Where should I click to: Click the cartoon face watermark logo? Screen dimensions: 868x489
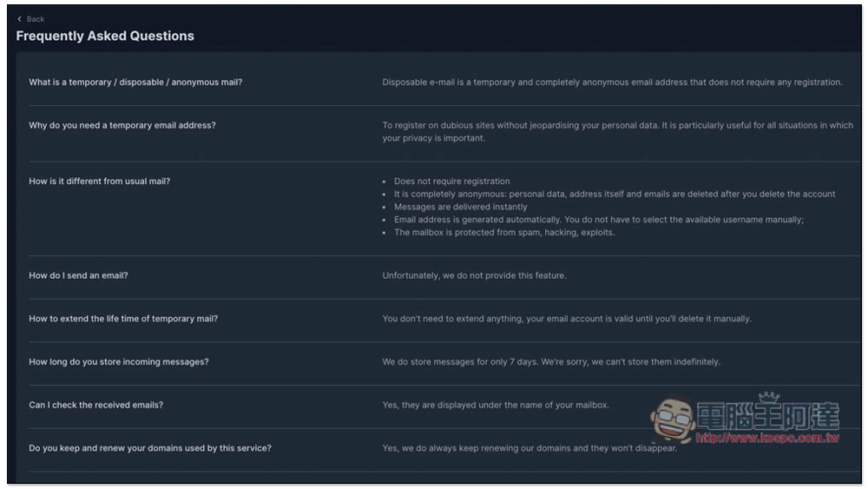[x=673, y=419]
